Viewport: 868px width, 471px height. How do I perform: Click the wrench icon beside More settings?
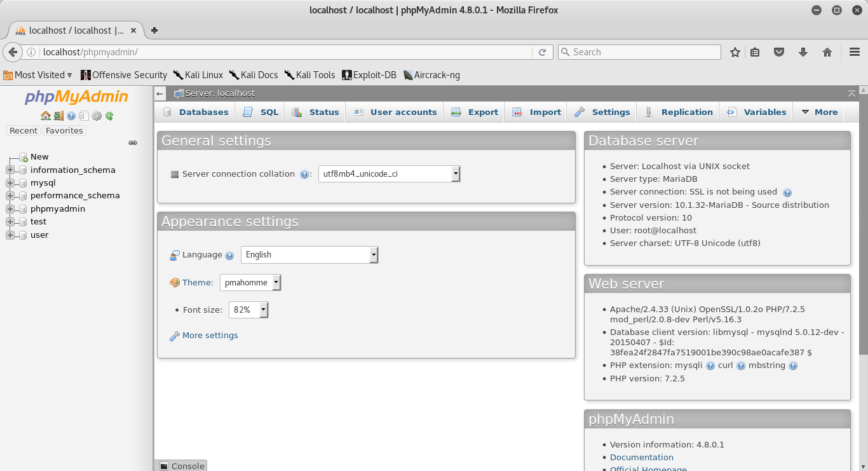[175, 336]
